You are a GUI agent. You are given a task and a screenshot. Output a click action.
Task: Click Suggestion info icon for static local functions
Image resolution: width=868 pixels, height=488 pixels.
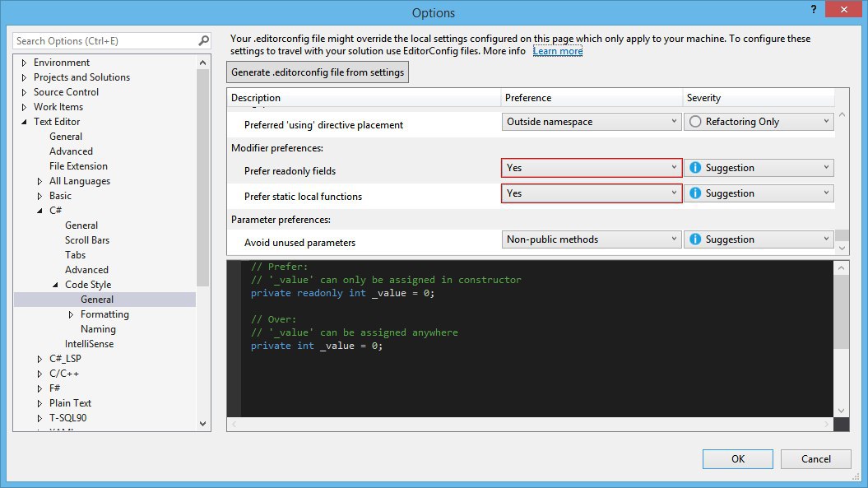coord(695,193)
